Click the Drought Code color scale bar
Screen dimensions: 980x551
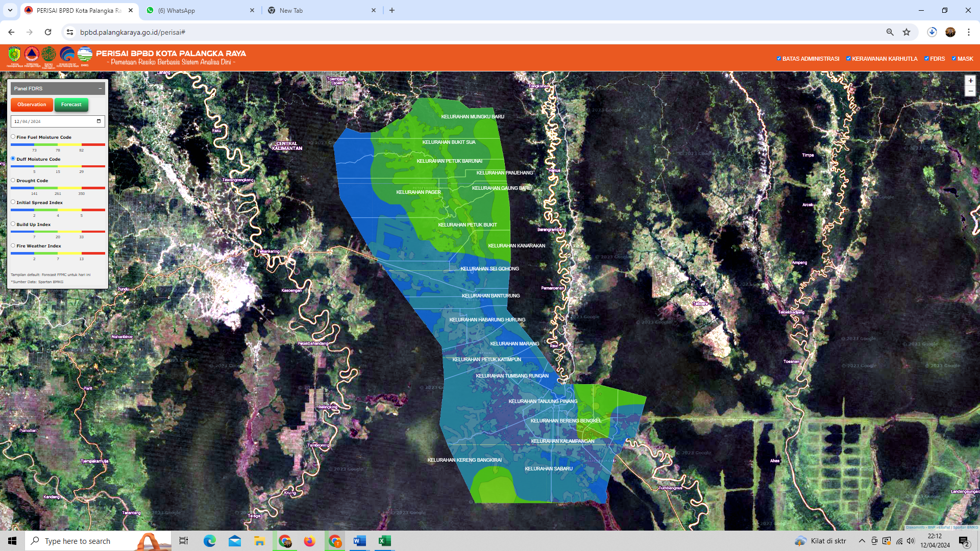tap(58, 188)
